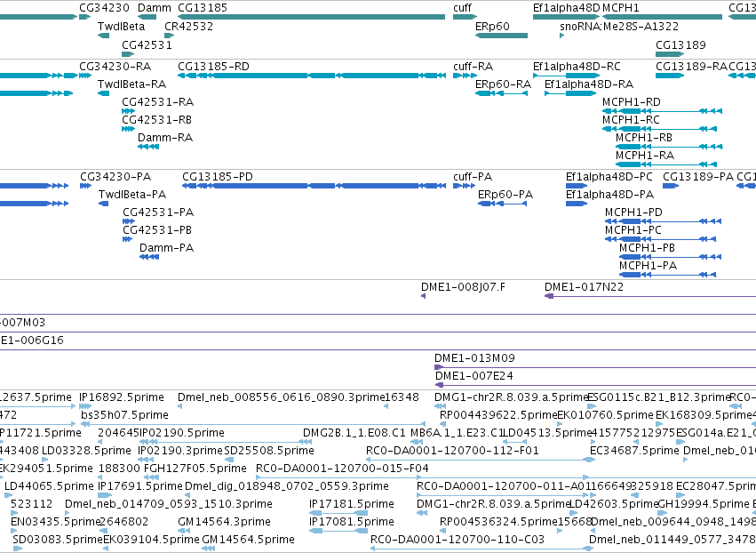
Task: Click the cuff gene label
Action: click(x=462, y=8)
